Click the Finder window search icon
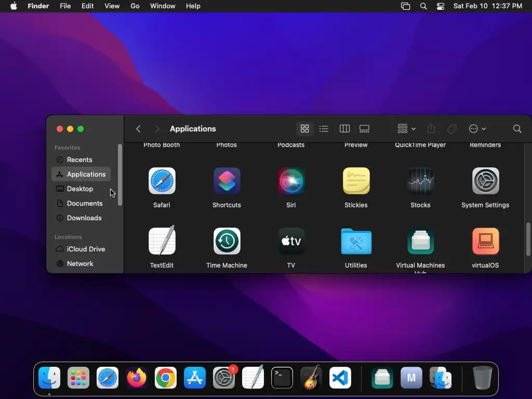Viewport: 532px width, 399px height. [517, 129]
